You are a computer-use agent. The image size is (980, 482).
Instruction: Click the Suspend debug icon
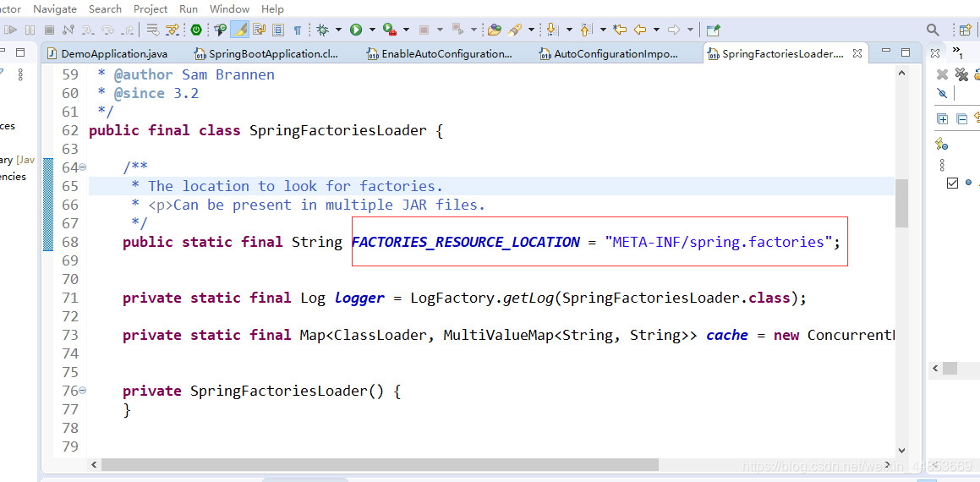point(30,30)
